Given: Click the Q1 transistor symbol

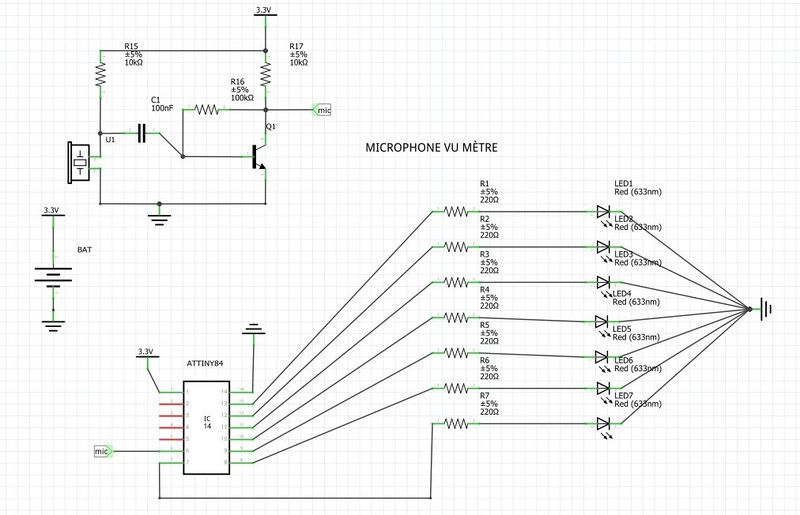Looking at the screenshot, I should [x=258, y=157].
